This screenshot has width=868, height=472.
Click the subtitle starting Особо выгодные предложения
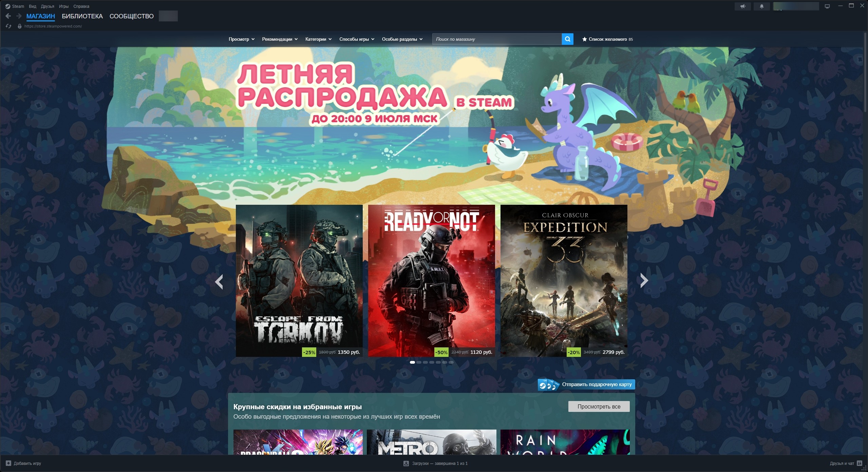[x=337, y=417]
